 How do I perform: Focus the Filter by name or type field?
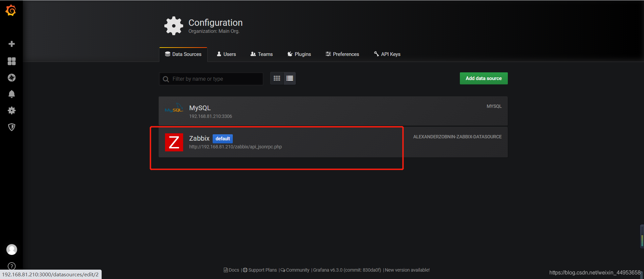(x=211, y=79)
